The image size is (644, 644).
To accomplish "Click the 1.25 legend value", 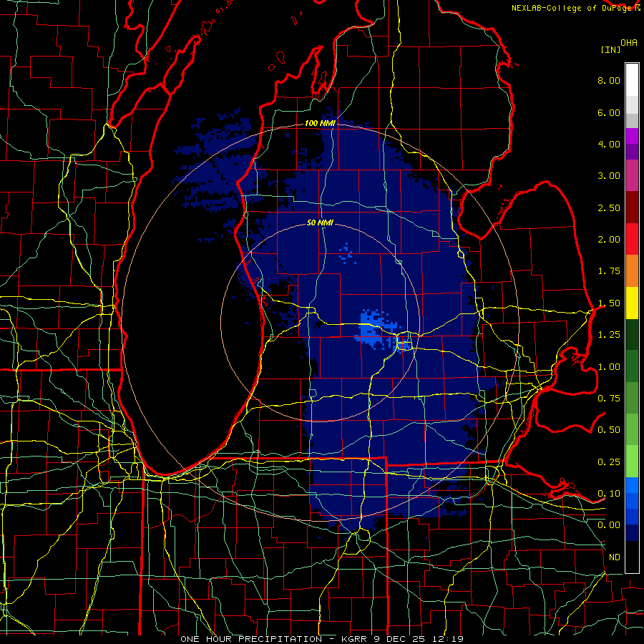I will (609, 335).
